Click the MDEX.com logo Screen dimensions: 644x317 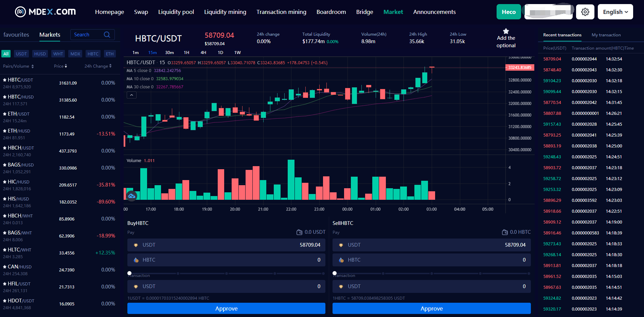pyautogui.click(x=46, y=12)
